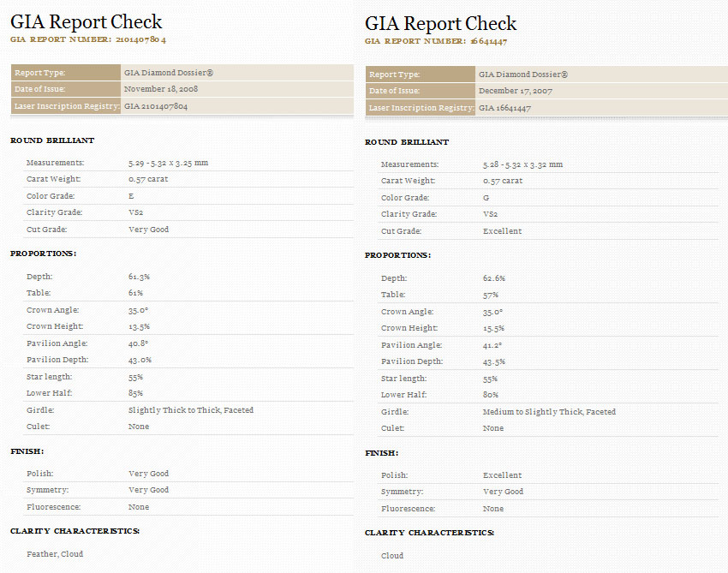Click date value December 17, 2007
Screen dimensions: 728x573
tap(516, 91)
